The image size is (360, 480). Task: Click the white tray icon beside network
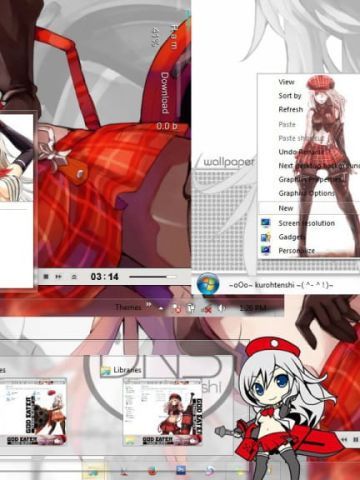tap(191, 309)
